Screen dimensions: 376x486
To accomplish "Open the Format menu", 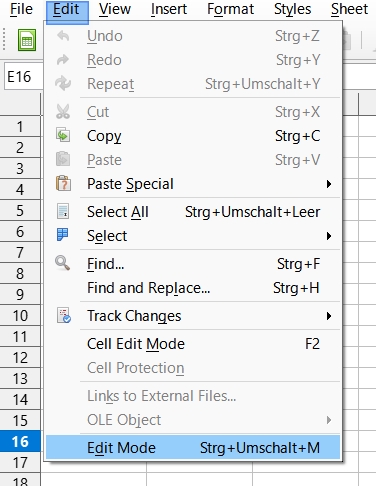I will coord(230,9).
